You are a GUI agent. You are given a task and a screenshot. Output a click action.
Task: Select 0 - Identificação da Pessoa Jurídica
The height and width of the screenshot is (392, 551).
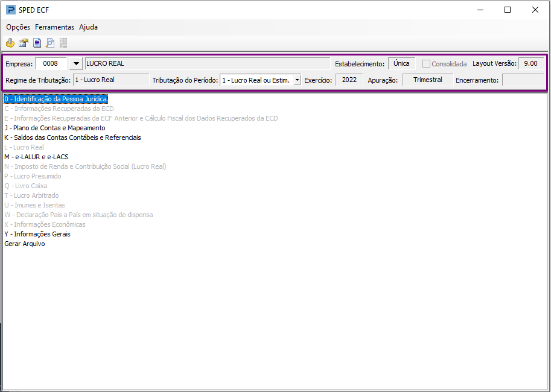(x=56, y=99)
